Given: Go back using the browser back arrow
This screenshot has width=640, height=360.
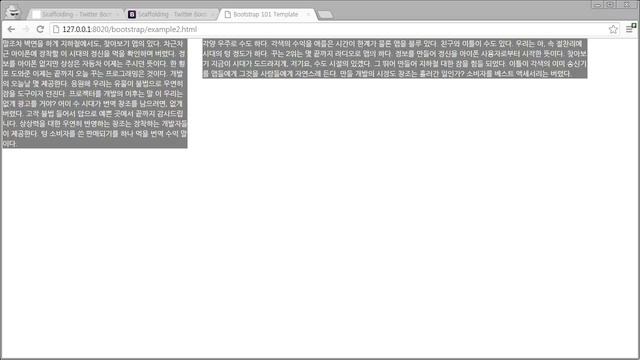Looking at the screenshot, I should click(11, 29).
